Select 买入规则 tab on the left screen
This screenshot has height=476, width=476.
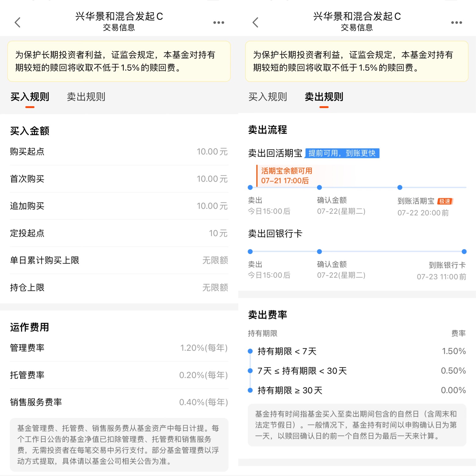pyautogui.click(x=30, y=97)
